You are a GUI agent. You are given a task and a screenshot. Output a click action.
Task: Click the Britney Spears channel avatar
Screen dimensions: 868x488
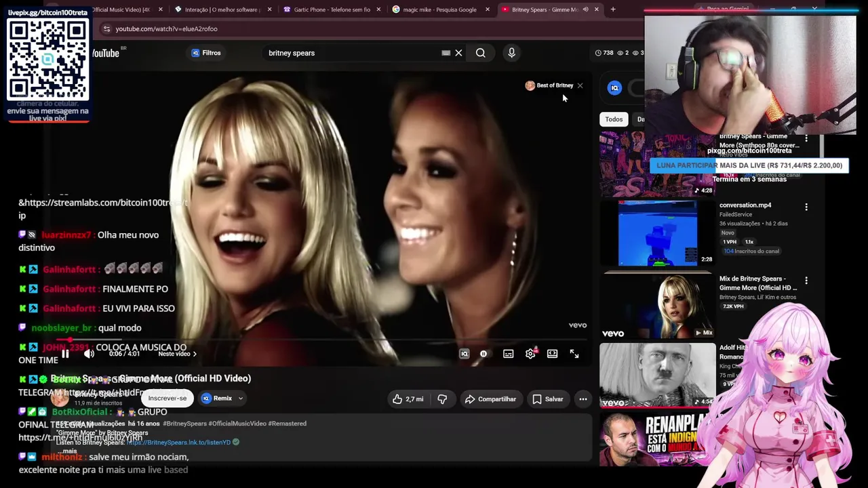(x=60, y=398)
